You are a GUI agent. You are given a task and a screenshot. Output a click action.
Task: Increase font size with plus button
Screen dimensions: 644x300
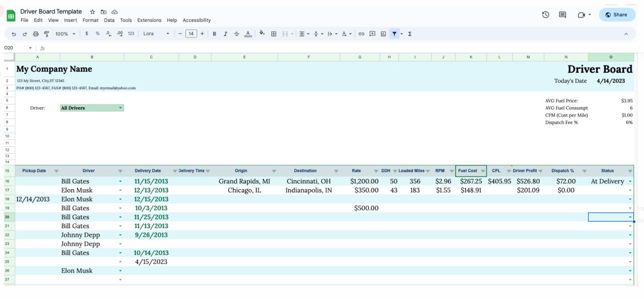202,34
